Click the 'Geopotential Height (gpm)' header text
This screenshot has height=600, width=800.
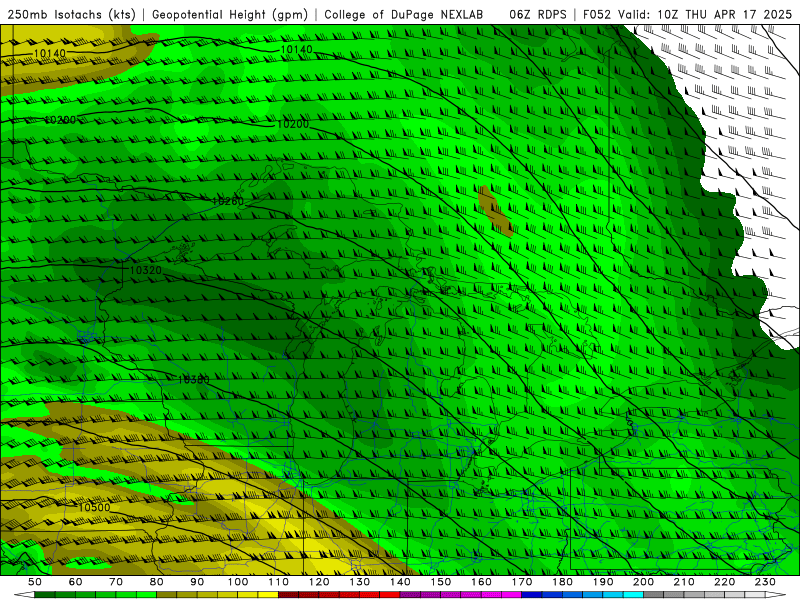tap(230, 14)
